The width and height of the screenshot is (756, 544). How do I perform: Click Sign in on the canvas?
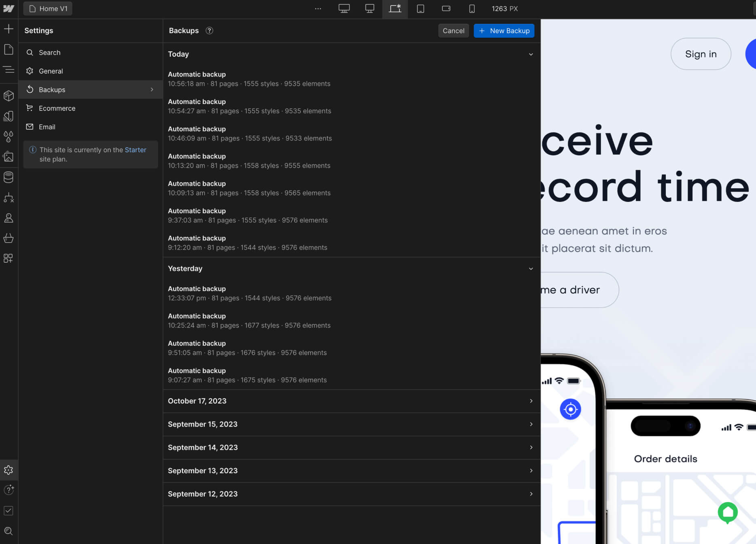(701, 54)
